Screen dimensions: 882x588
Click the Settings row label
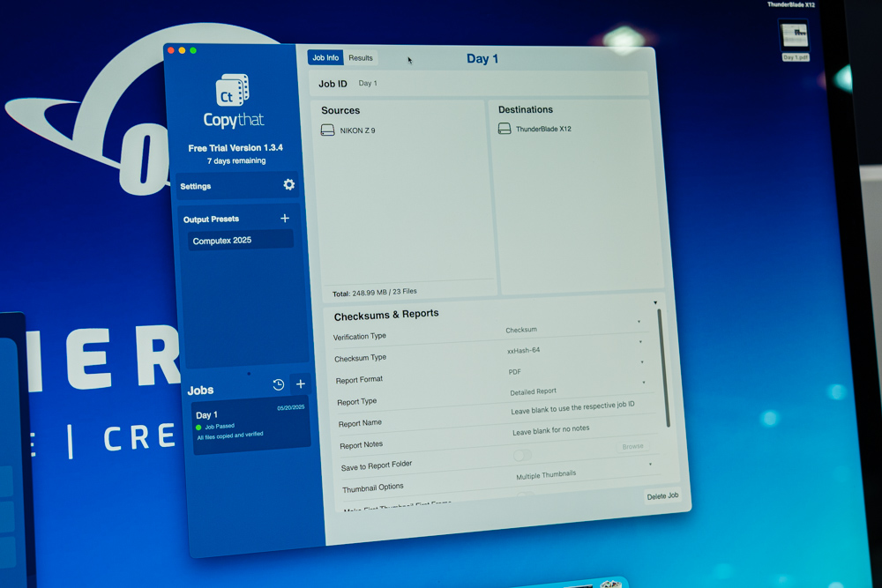(x=195, y=186)
